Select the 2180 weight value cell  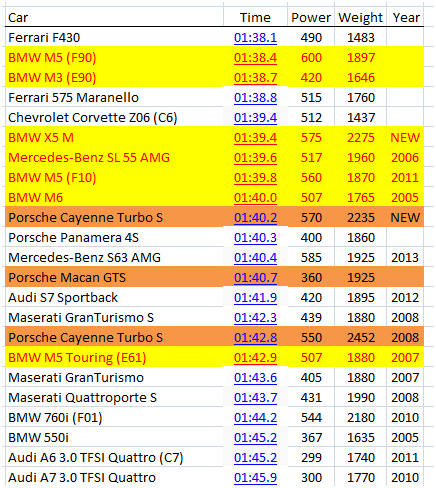tap(361, 417)
